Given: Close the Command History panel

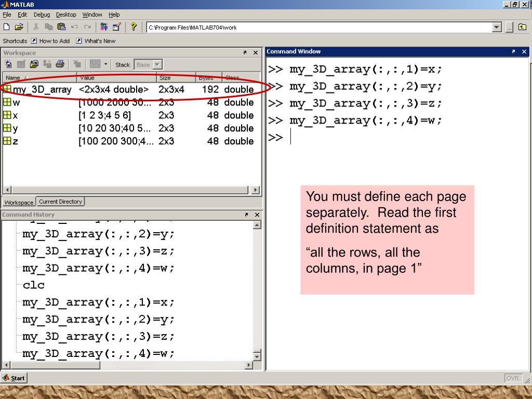Looking at the screenshot, I should tap(257, 215).
